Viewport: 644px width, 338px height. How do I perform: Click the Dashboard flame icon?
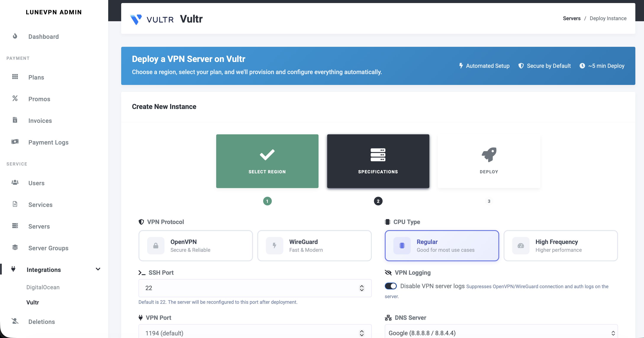click(15, 36)
